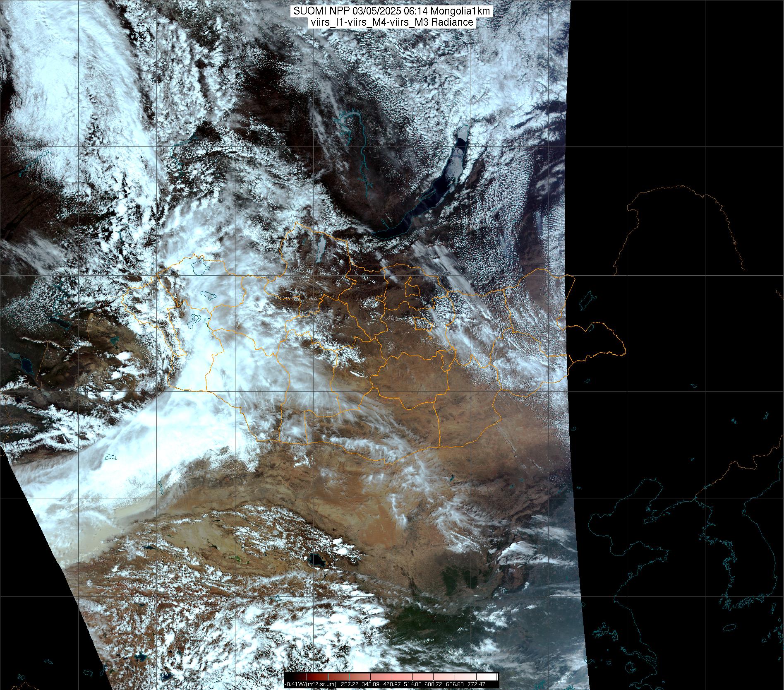784x690 pixels.
Task: Click the '772.47' scale value
Action: [x=476, y=684]
